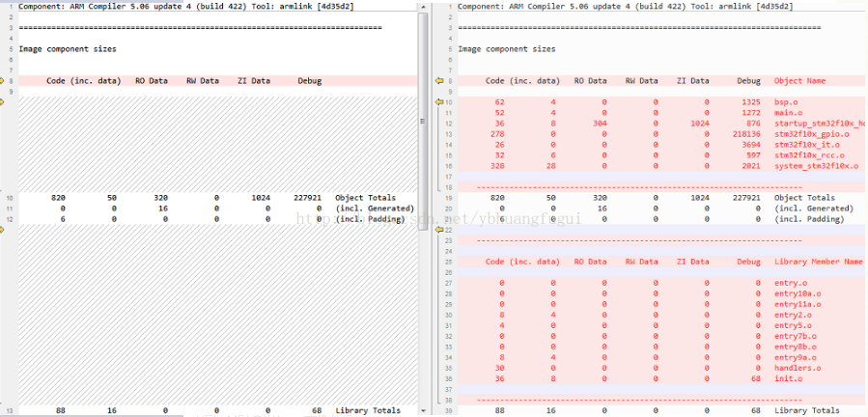Click 'Image component sizes' in right pane

click(x=507, y=49)
